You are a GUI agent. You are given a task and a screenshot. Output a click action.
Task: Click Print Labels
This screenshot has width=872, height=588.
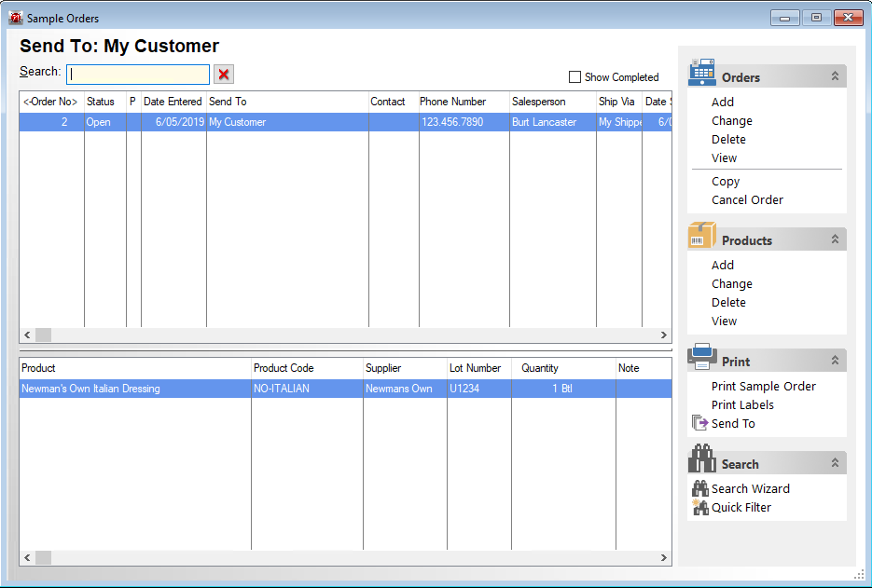coord(742,404)
